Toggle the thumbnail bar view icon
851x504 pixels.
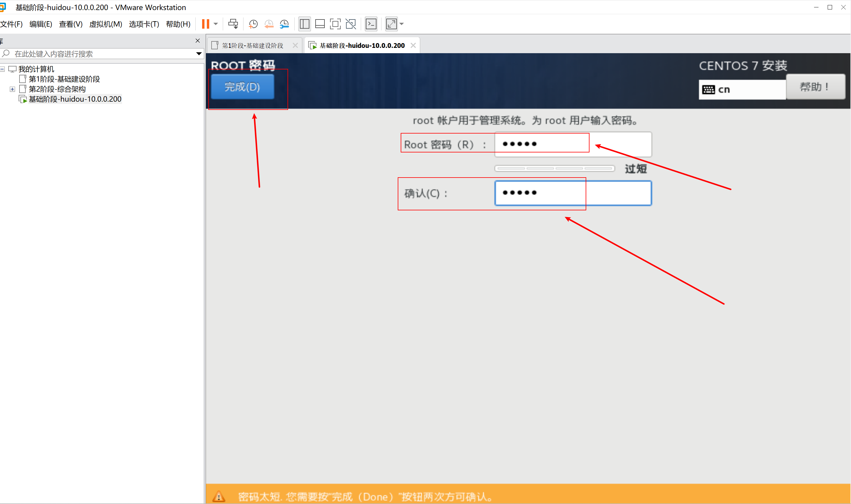coord(320,24)
